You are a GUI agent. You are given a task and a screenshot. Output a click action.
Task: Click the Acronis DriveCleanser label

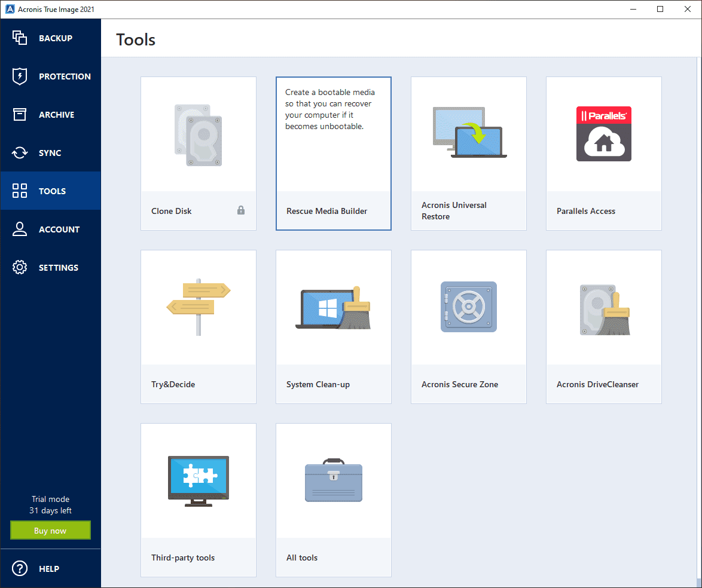[597, 384]
